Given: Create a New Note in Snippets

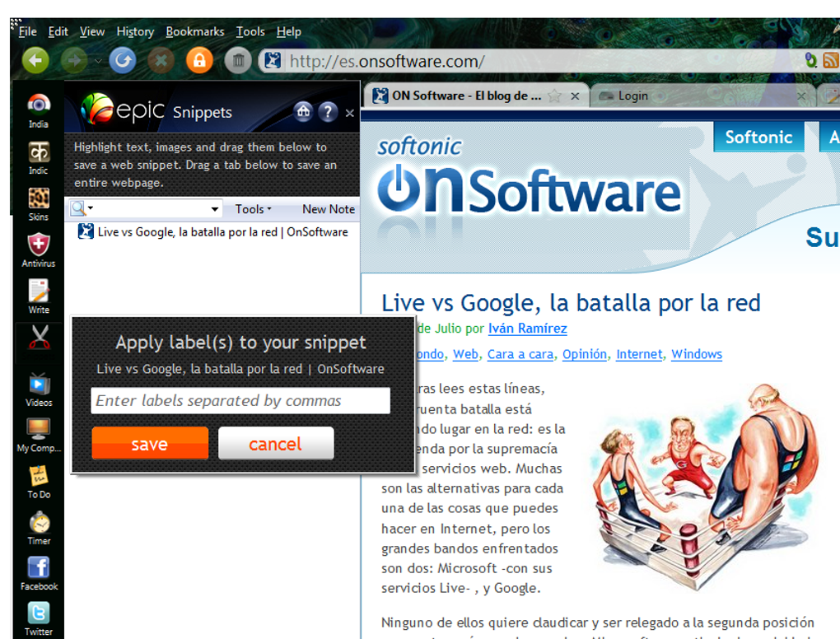Looking at the screenshot, I should point(329,209).
